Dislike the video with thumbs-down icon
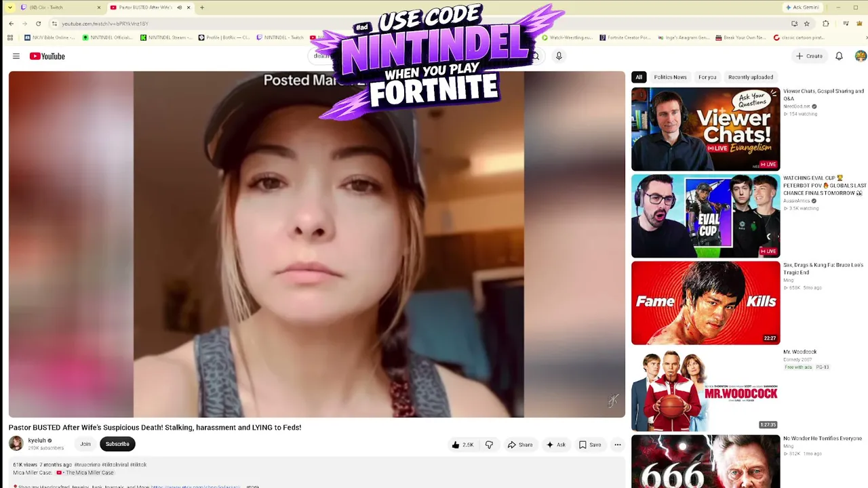The height and width of the screenshot is (488, 868). pyautogui.click(x=489, y=445)
